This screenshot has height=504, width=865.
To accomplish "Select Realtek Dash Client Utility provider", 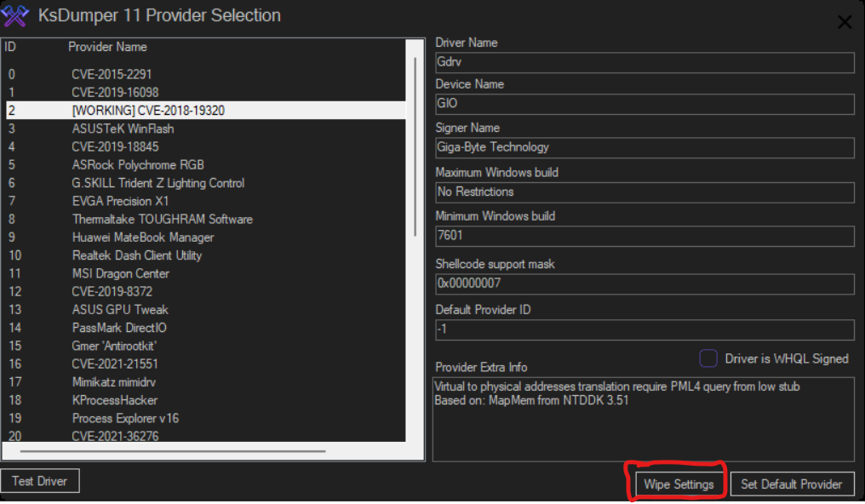I will click(206, 255).
